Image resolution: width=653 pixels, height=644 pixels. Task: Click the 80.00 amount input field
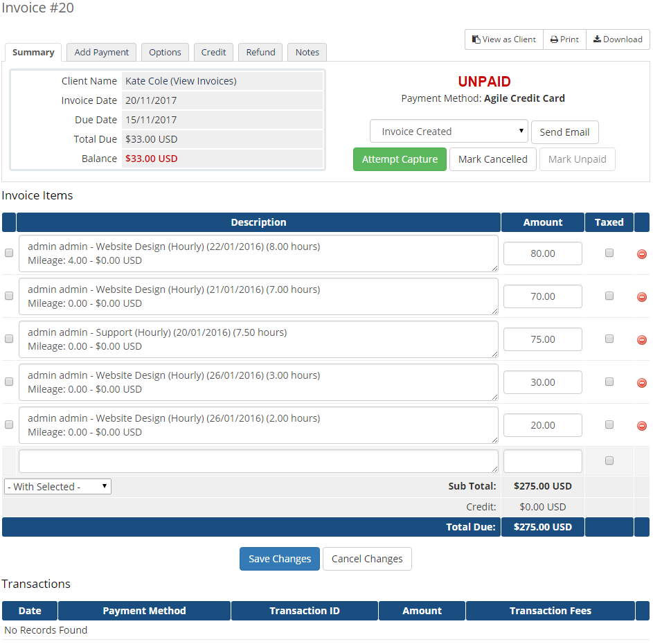click(542, 253)
